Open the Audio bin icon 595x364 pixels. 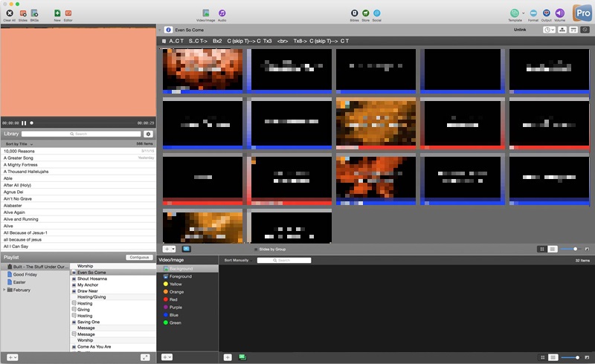click(x=222, y=13)
